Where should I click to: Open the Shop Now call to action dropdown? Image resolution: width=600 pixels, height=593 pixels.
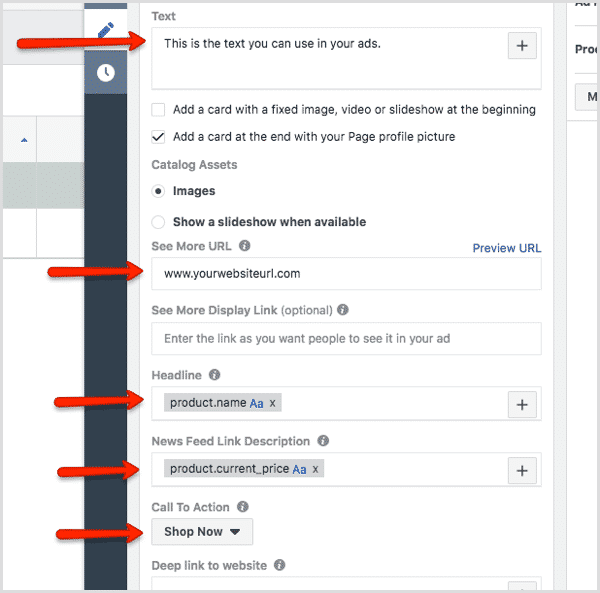202,532
